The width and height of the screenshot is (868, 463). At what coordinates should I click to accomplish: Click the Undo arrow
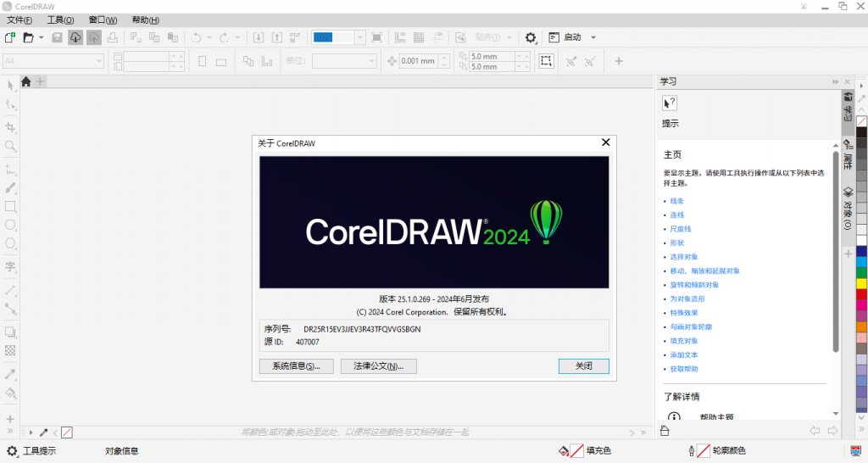(x=196, y=37)
